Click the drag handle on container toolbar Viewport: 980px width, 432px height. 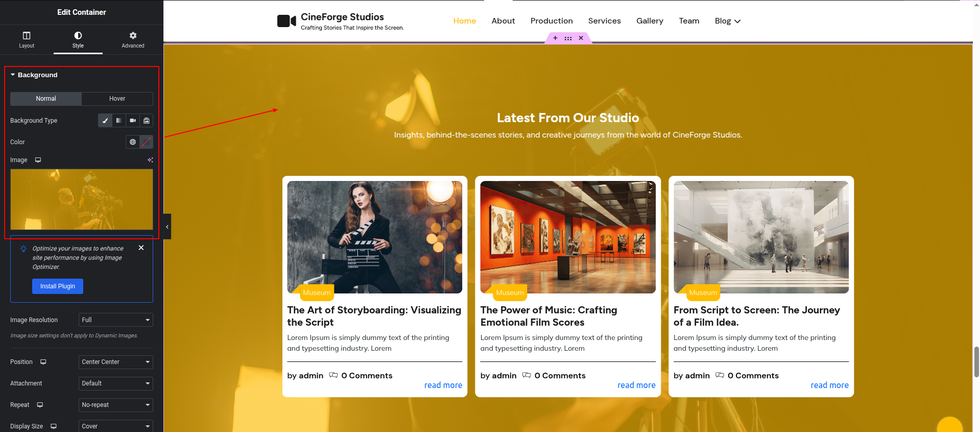point(568,38)
